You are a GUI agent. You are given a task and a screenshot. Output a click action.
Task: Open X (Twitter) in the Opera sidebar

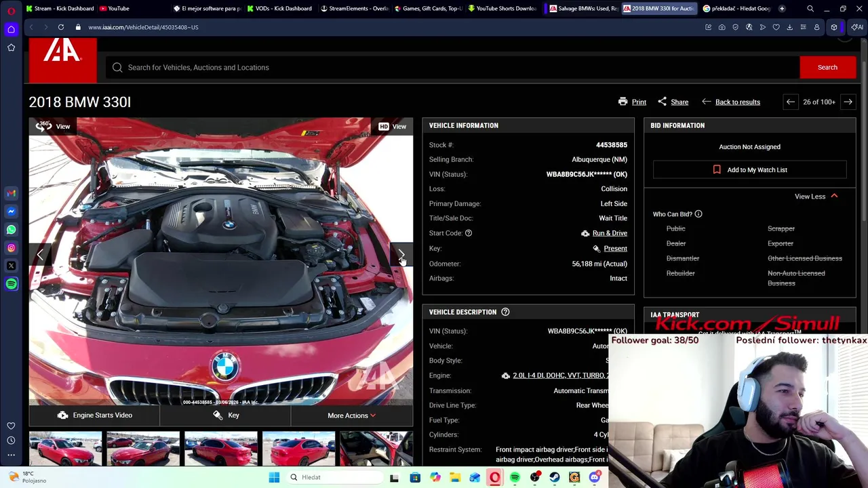pyautogui.click(x=11, y=266)
